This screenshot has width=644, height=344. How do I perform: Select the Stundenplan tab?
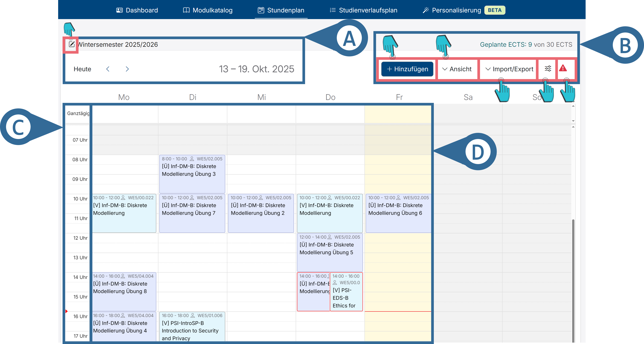click(x=281, y=10)
